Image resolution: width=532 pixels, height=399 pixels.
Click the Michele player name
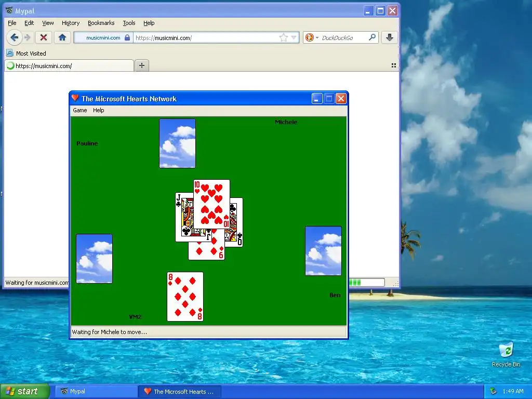(286, 122)
